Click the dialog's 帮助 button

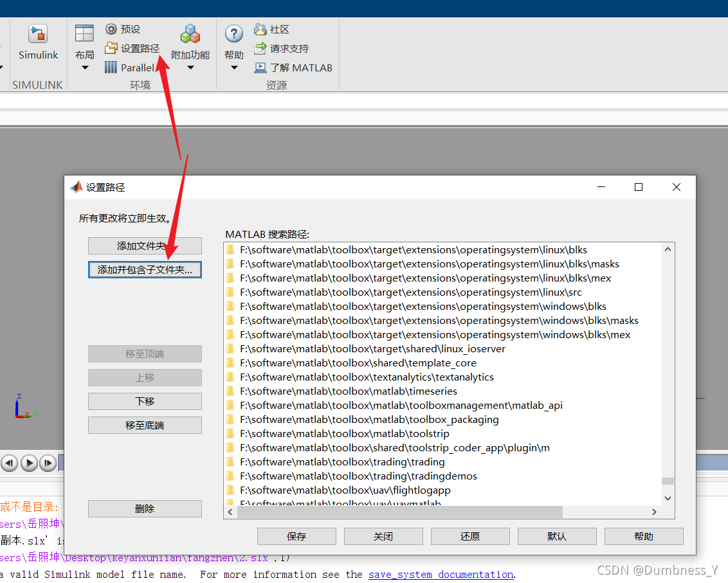point(644,537)
